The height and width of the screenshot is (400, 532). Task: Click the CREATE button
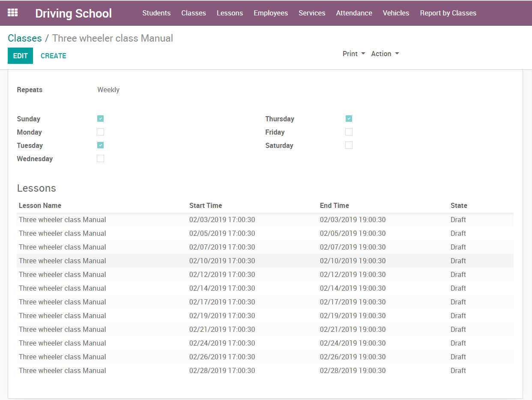[x=53, y=56]
